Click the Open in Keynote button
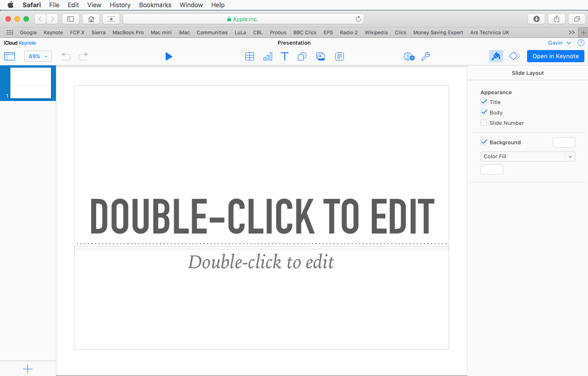The width and height of the screenshot is (588, 376). click(x=556, y=56)
